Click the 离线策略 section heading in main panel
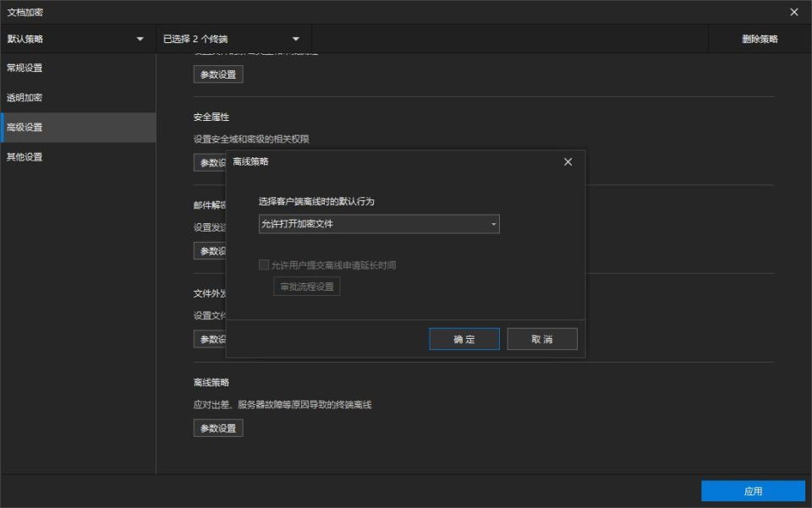The height and width of the screenshot is (508, 812). tap(211, 383)
